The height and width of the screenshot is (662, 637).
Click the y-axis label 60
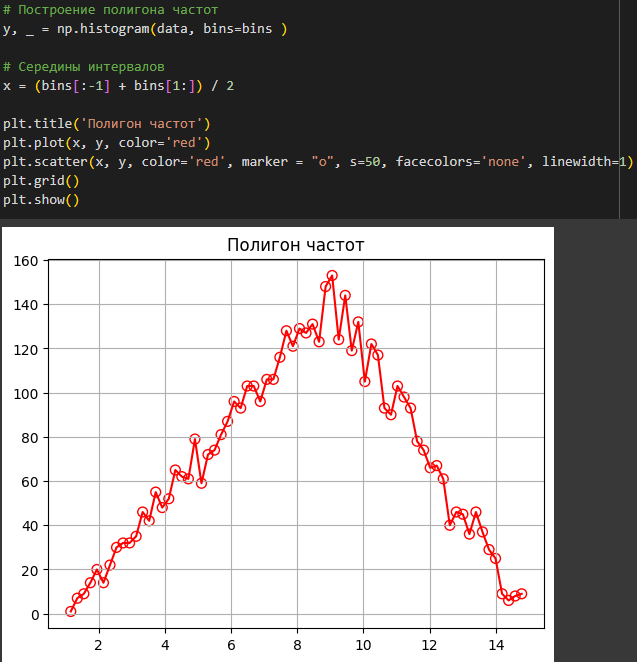(30, 482)
